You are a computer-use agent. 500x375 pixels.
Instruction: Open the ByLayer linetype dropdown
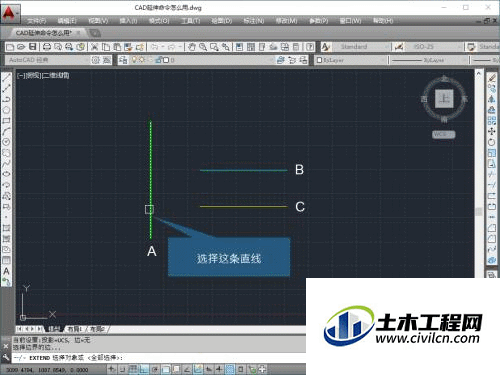[429, 60]
